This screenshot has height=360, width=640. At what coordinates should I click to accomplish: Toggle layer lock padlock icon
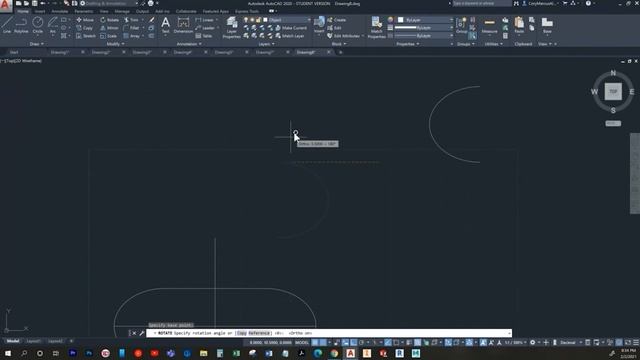[258, 20]
